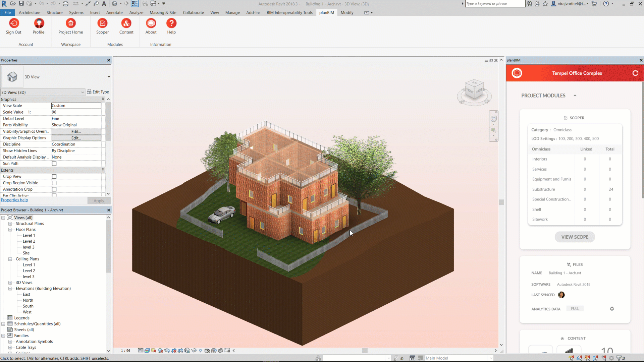The image size is (644, 362).
Task: Open the Properties help link
Action: tap(14, 200)
